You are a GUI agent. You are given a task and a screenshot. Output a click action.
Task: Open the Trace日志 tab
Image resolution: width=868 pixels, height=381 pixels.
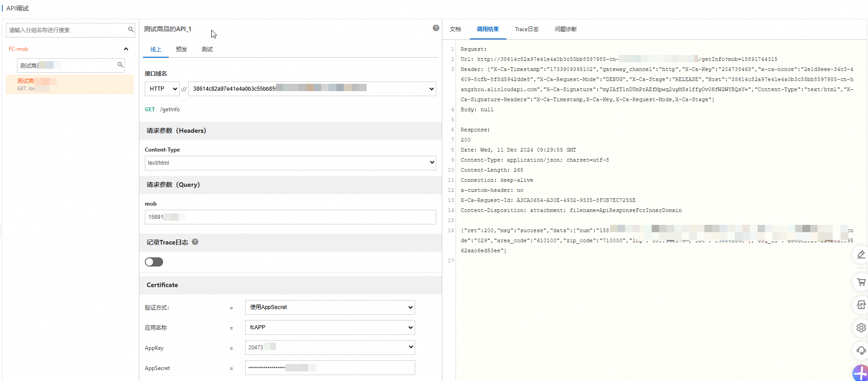pyautogui.click(x=527, y=29)
